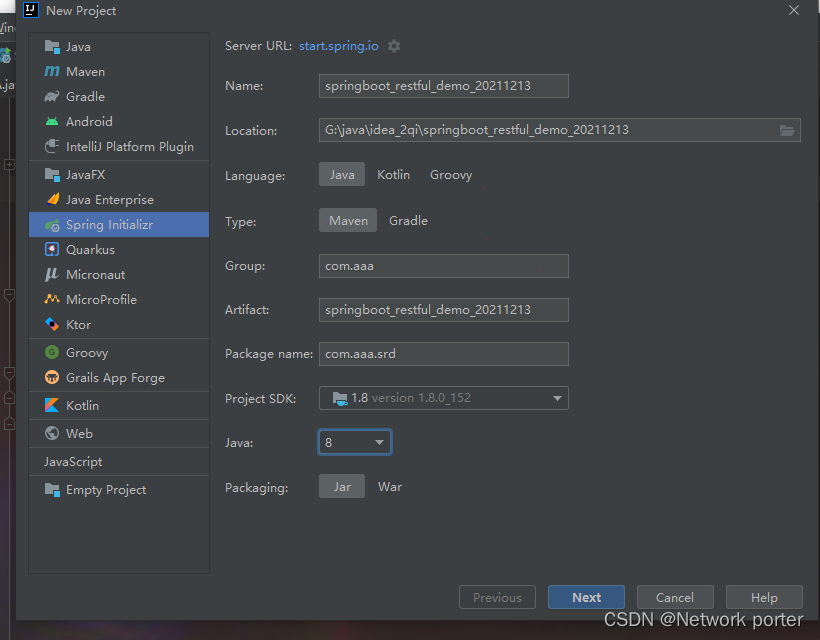Click the Kotlin logo icon in sidebar
The height and width of the screenshot is (640, 820).
pos(52,405)
